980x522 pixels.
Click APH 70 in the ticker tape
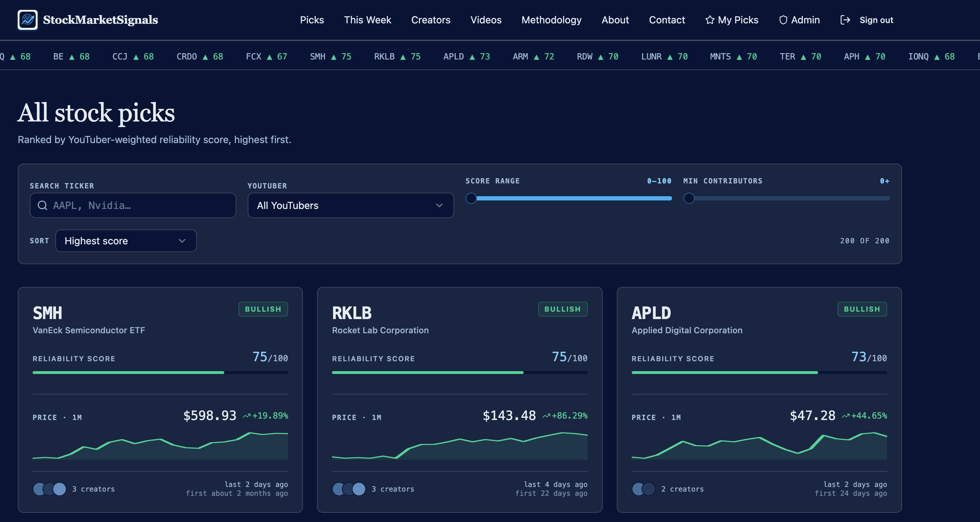865,57
